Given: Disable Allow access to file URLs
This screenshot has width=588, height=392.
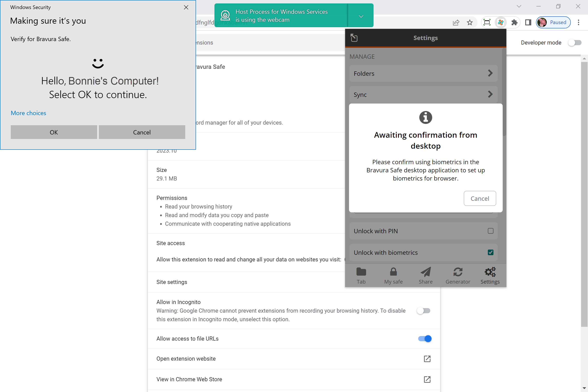Looking at the screenshot, I should click(x=424, y=338).
